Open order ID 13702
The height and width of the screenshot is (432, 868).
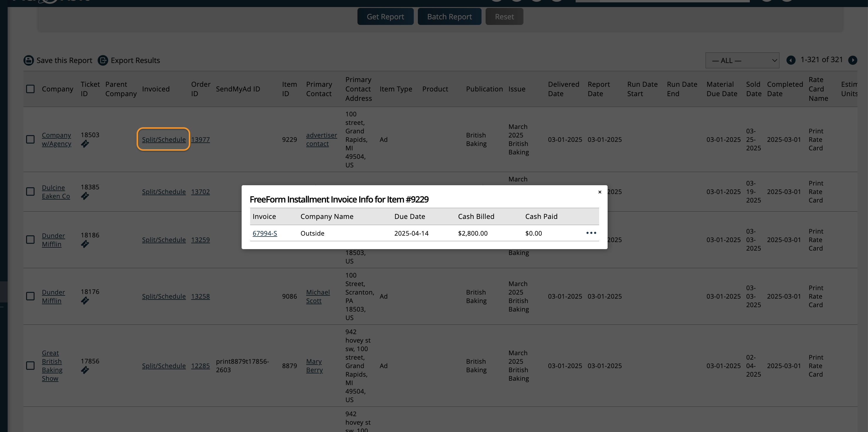[200, 192]
